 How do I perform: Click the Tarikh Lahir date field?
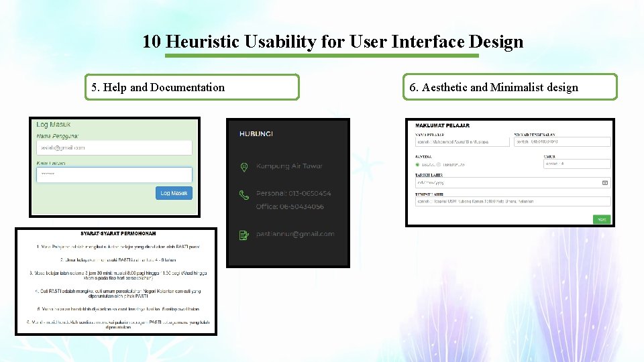[513, 182]
